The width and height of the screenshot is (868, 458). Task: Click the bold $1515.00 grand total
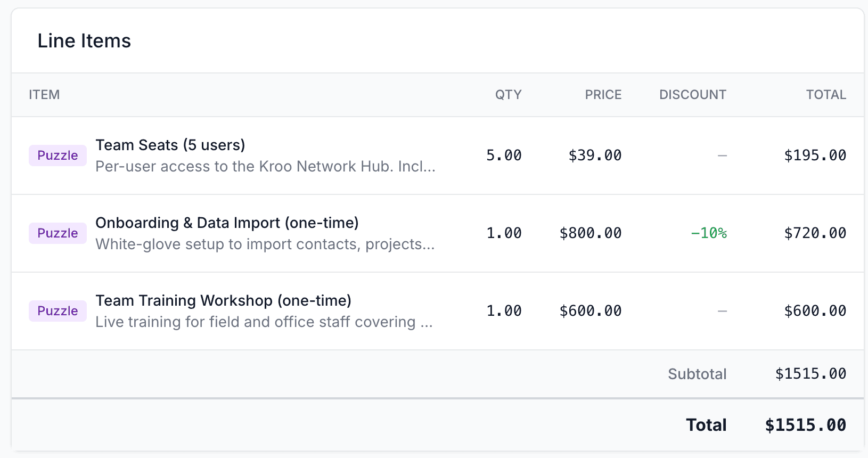(x=805, y=425)
